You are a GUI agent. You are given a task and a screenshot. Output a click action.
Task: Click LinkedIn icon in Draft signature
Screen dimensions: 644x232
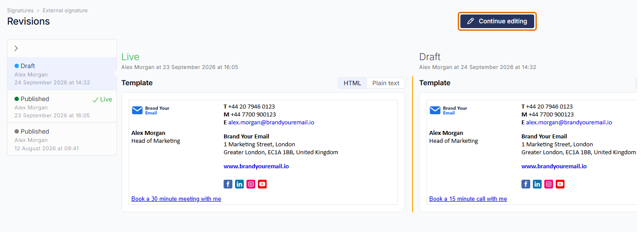537,184
